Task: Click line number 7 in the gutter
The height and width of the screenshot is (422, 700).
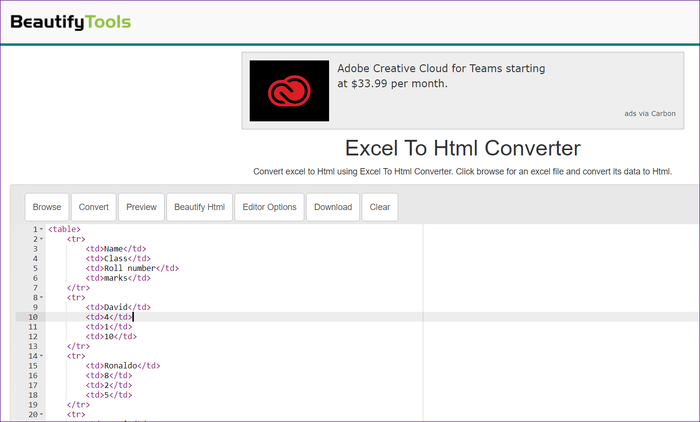Action: tap(35, 288)
